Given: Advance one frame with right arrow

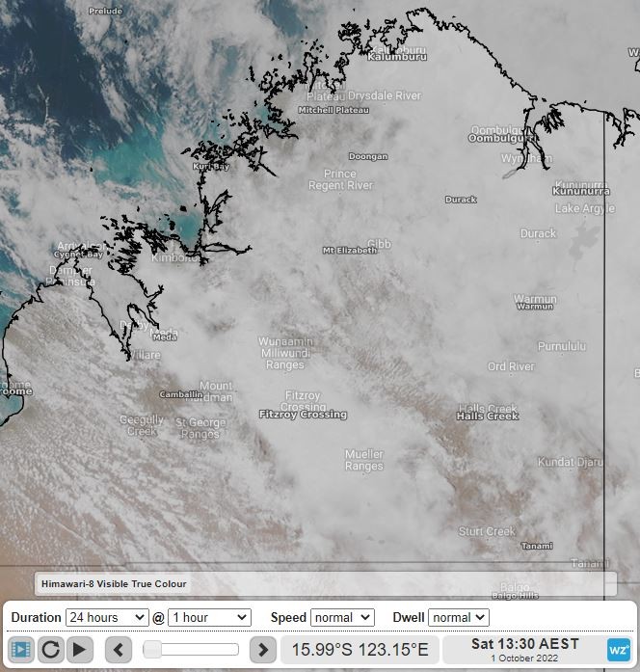Looking at the screenshot, I should coord(263,649).
